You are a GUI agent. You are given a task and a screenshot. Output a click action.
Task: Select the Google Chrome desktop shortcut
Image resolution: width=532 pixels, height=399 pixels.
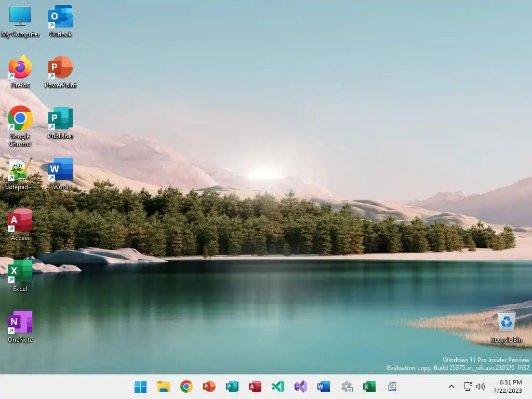(20, 127)
